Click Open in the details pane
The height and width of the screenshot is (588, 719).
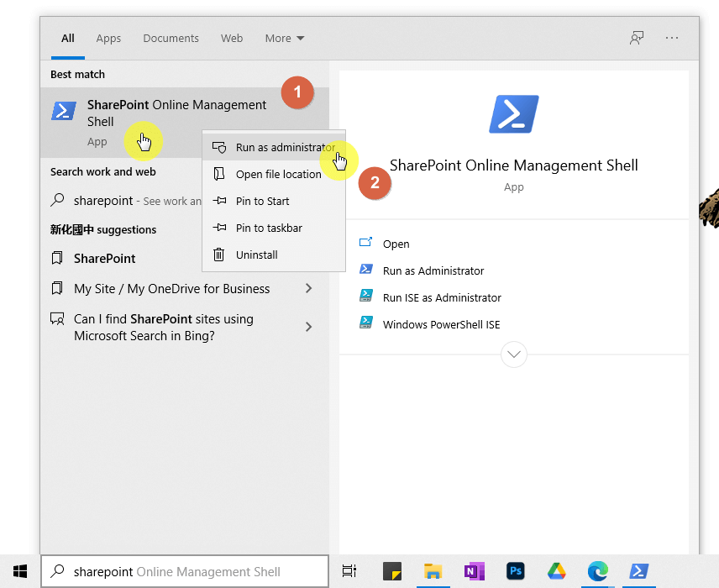click(396, 244)
